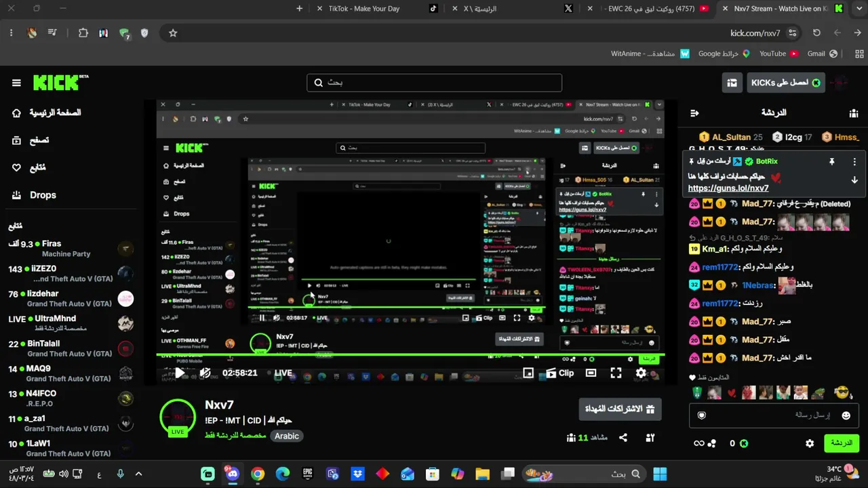
Task: Click the infinity points icon
Action: (698, 443)
